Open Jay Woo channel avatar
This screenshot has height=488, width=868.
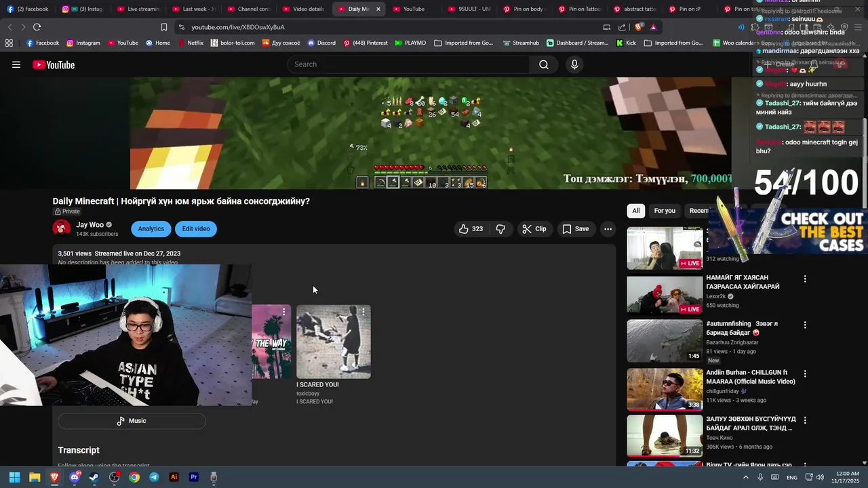click(62, 228)
